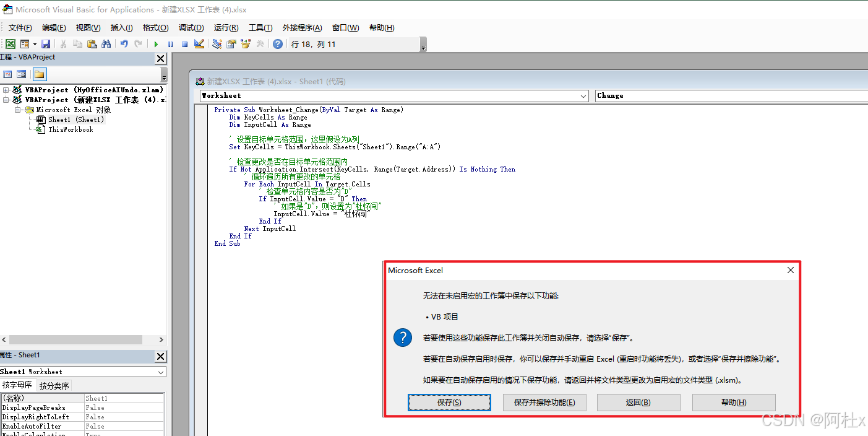Click the Cut (scissors) toolbar icon
The width and height of the screenshot is (868, 436).
tap(63, 44)
